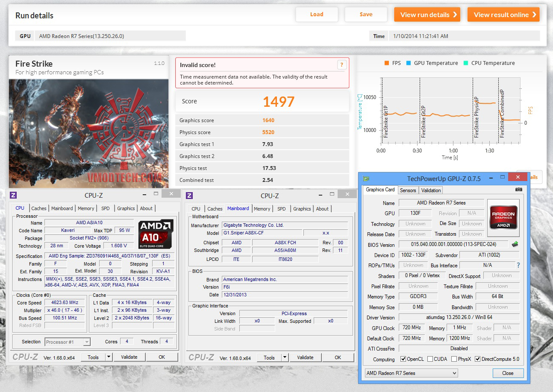Screen dimensions: 553x392
Task: Open the Mainboard tab in the CPU-tab CPU-Z window
Action: pyautogui.click(x=62, y=208)
